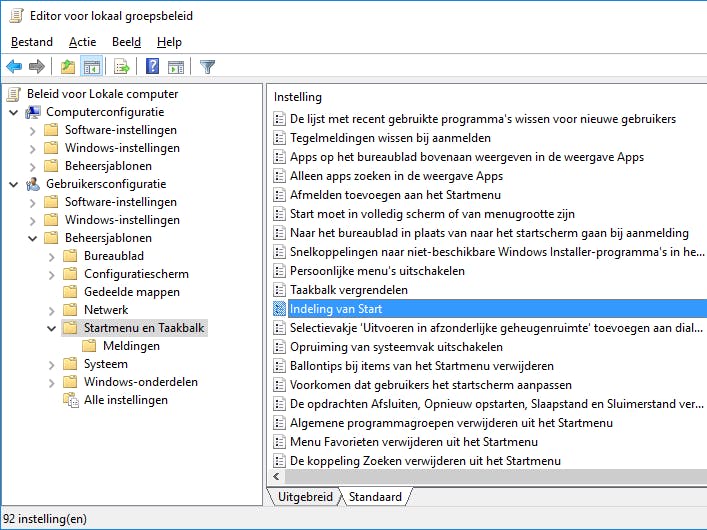Click policy icon next to Tegelmeldingen wissen bij aanmelden
This screenshot has height=530, width=707.
[280, 138]
